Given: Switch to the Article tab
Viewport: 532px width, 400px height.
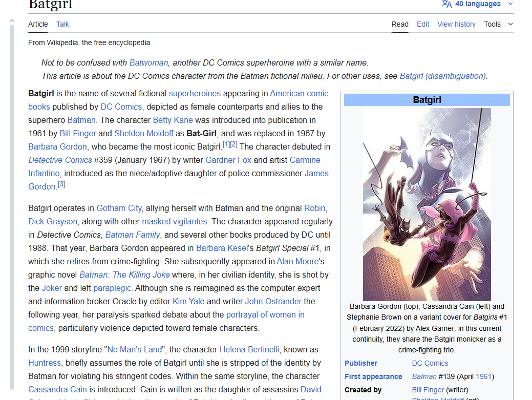Looking at the screenshot, I should tap(38, 24).
